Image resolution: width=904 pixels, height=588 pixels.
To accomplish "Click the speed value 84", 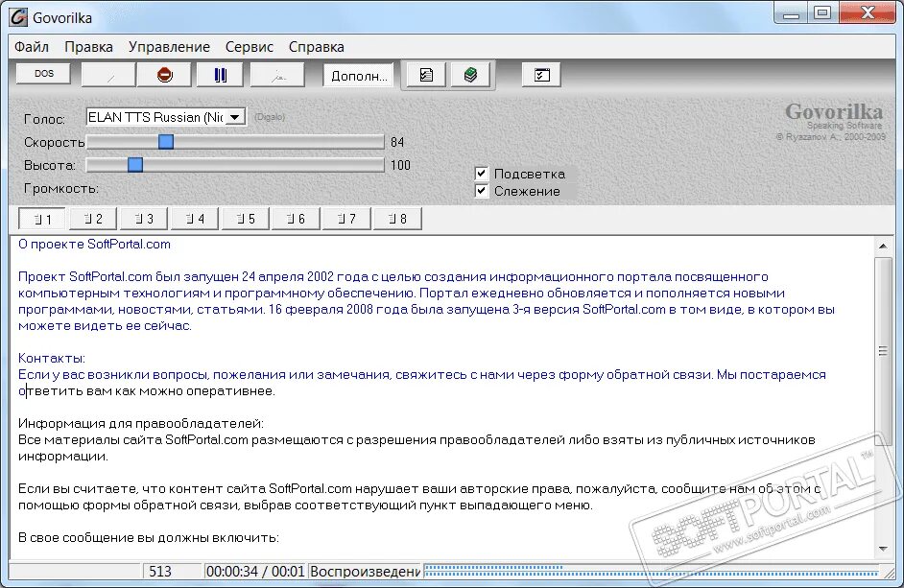I will [397, 142].
